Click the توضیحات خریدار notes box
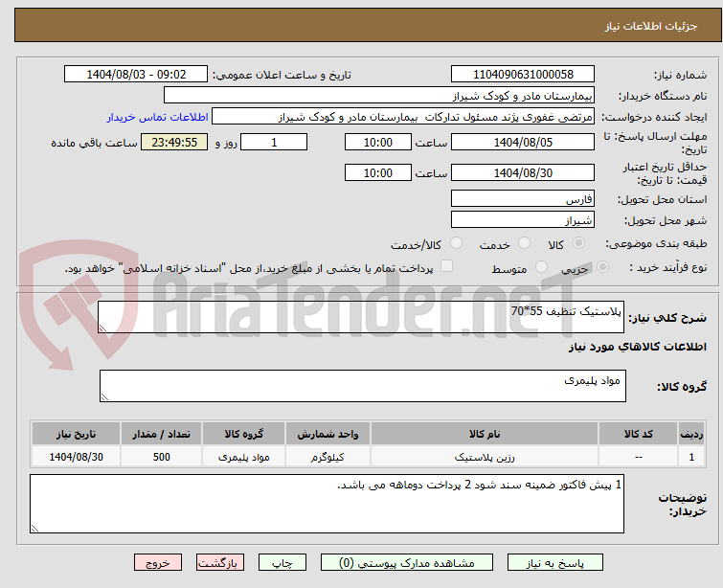Image resolution: width=723 pixels, height=588 pixels. click(328, 504)
